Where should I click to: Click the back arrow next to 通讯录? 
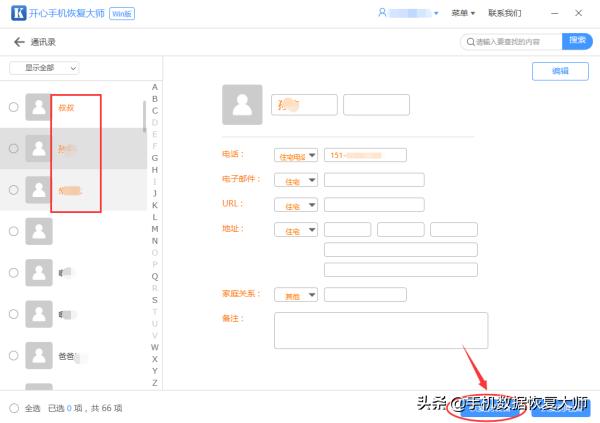pos(18,42)
